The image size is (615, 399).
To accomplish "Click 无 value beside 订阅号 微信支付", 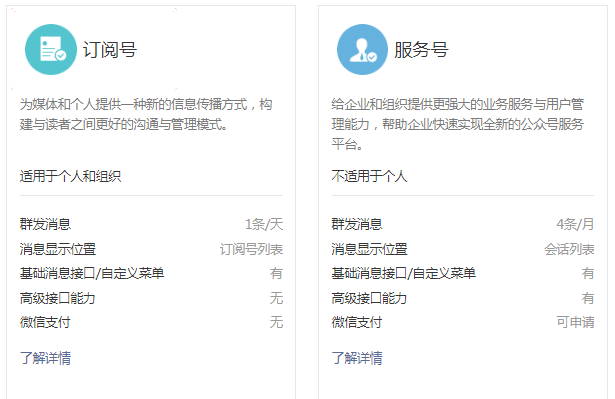I will tap(277, 322).
